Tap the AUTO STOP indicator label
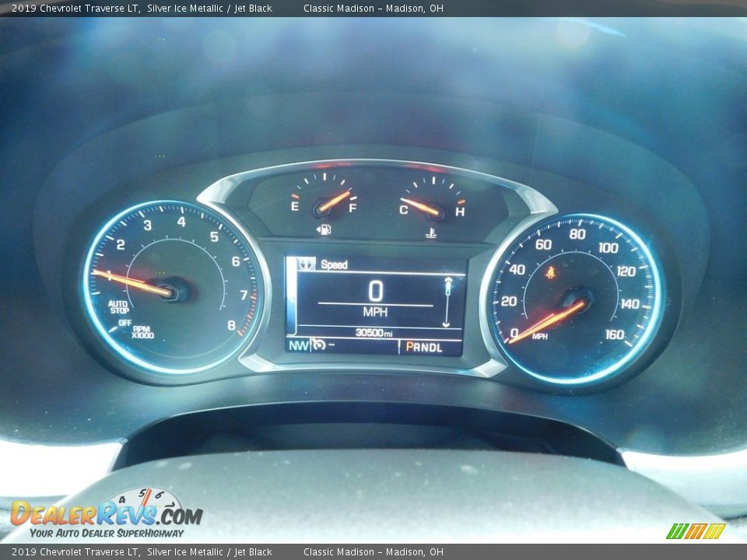This screenshot has width=747, height=560. click(118, 307)
